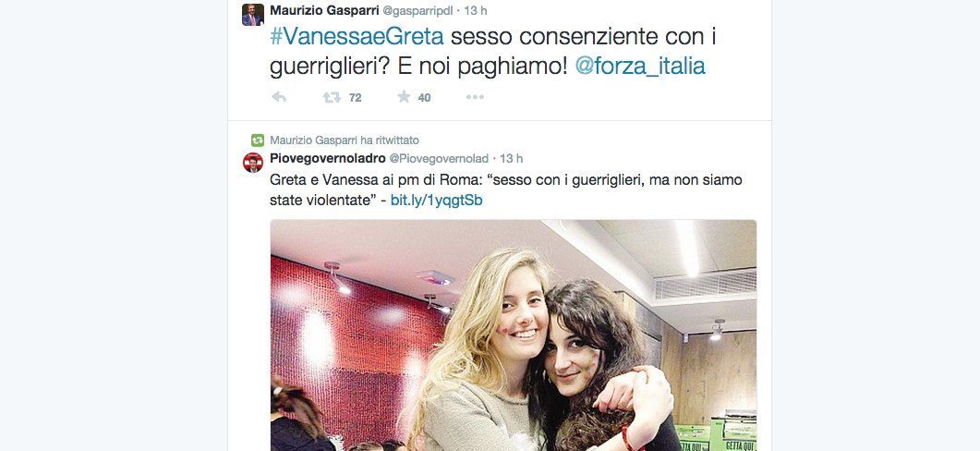Open the Piovegovernoladro display name

coord(328,158)
